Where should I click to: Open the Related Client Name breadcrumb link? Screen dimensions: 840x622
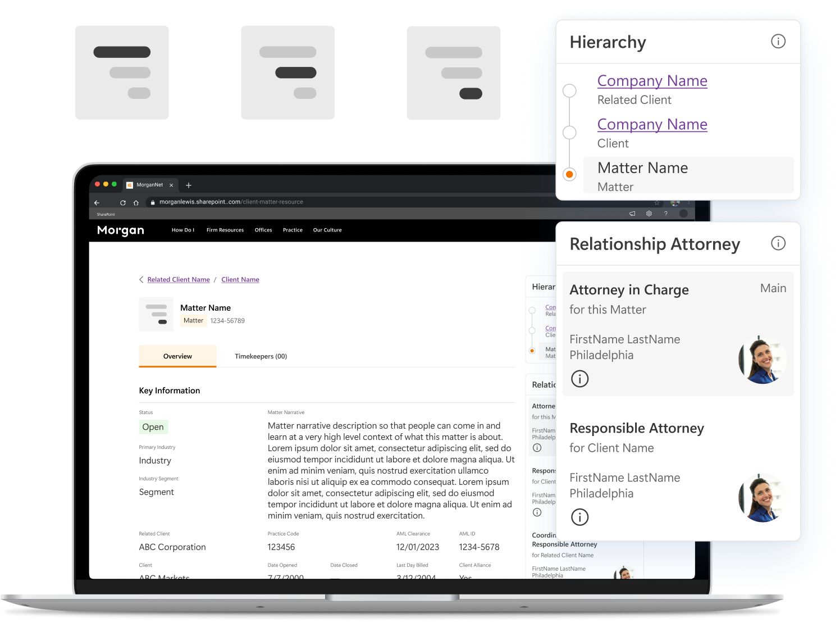click(x=178, y=279)
